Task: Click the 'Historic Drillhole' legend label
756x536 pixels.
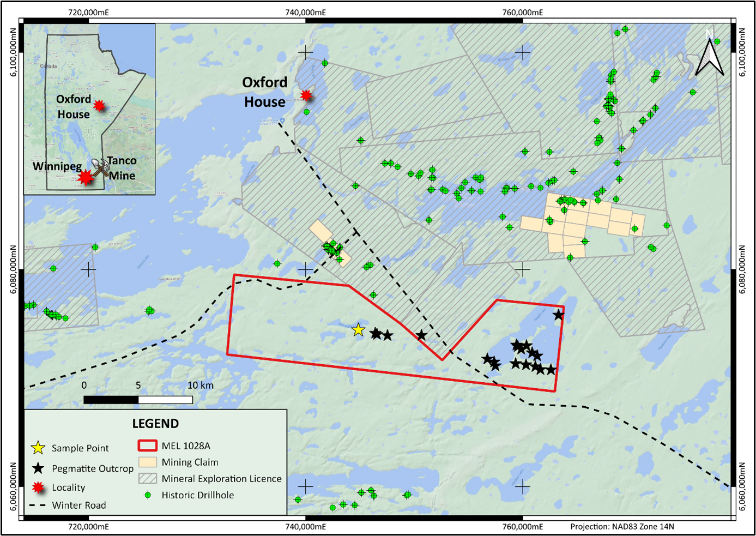Action: 198,495
